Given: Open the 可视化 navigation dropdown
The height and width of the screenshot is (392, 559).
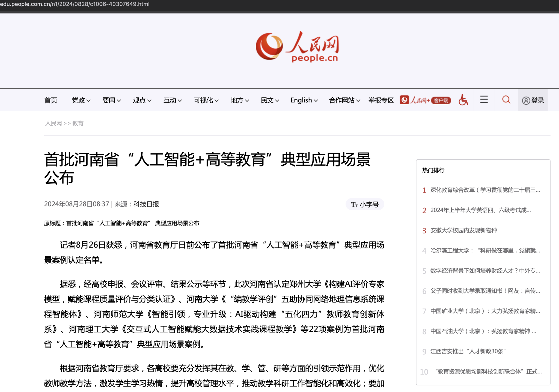Looking at the screenshot, I should [x=206, y=100].
